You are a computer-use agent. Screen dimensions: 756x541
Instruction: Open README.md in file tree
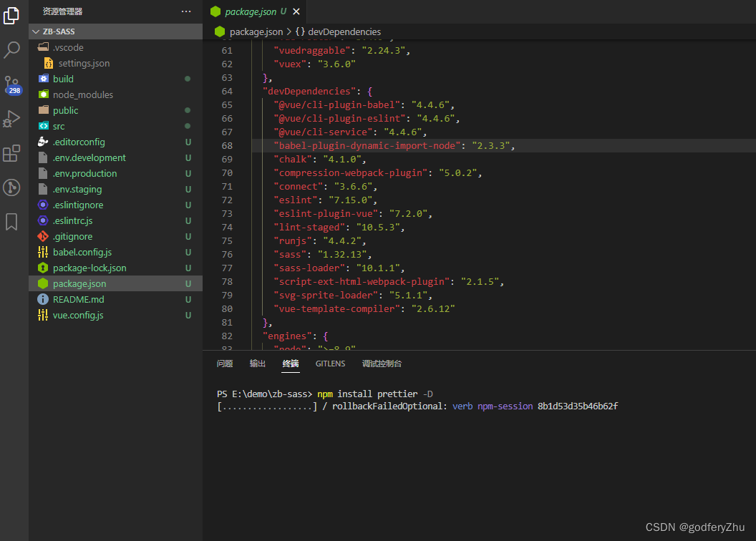tap(116, 299)
